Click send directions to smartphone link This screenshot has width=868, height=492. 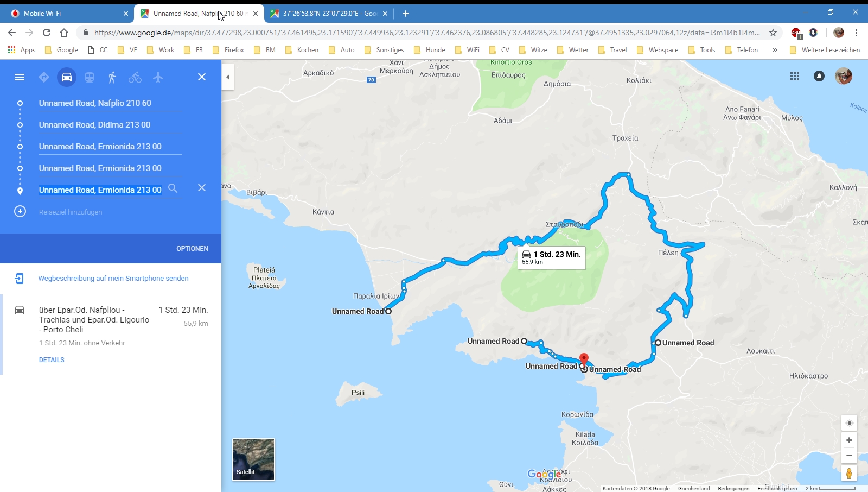pyautogui.click(x=113, y=278)
